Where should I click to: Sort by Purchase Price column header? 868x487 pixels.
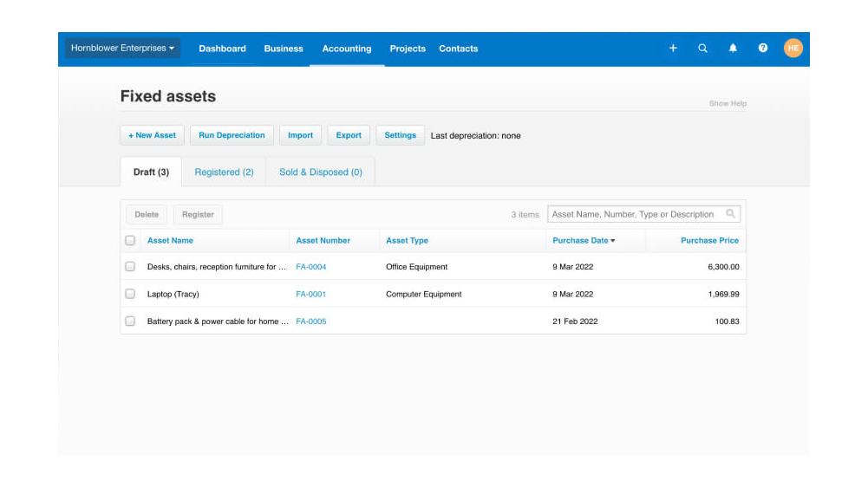709,240
